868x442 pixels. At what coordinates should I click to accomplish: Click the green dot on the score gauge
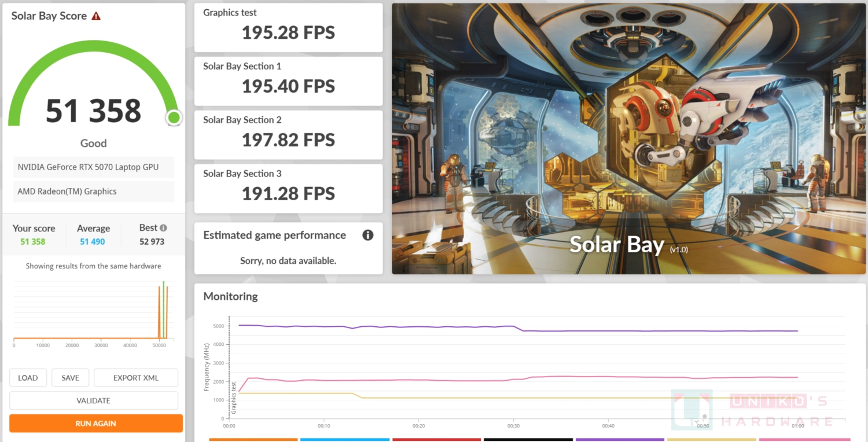click(x=174, y=118)
